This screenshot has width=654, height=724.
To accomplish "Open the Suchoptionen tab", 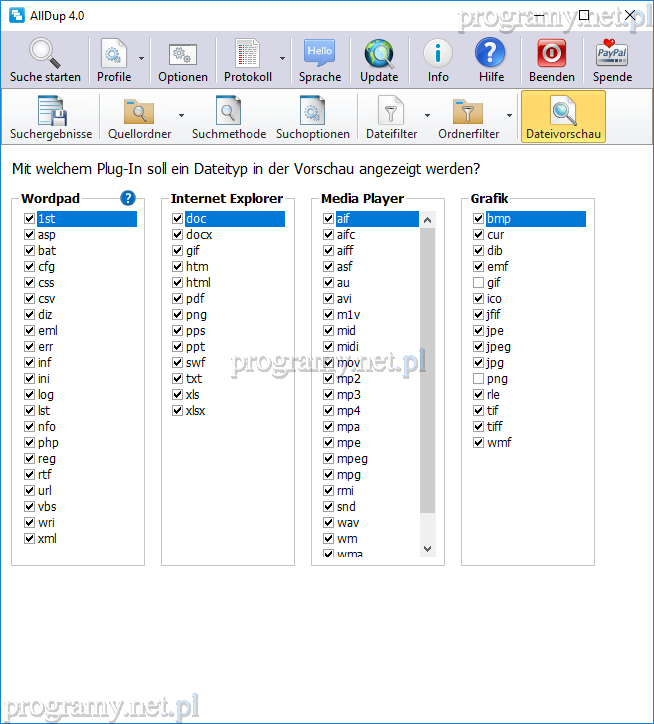I will (313, 117).
